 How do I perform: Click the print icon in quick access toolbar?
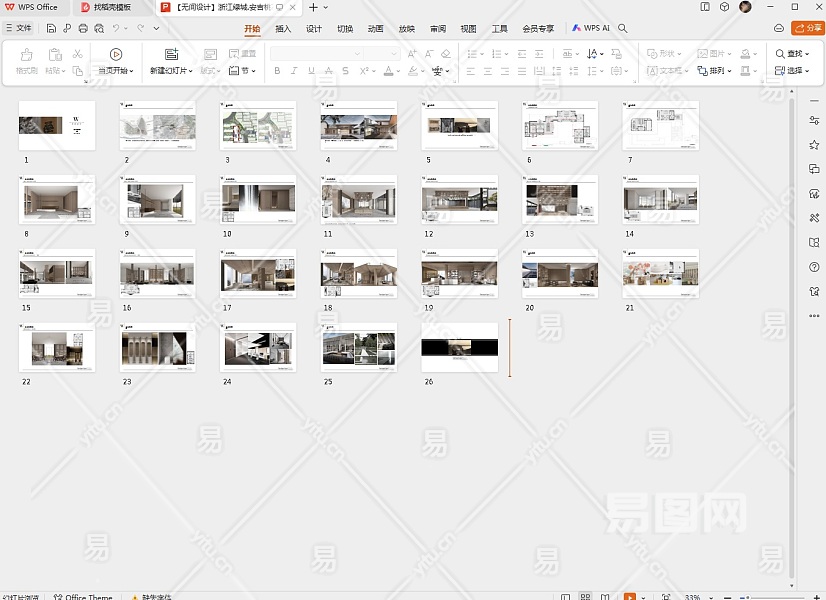click(x=83, y=29)
